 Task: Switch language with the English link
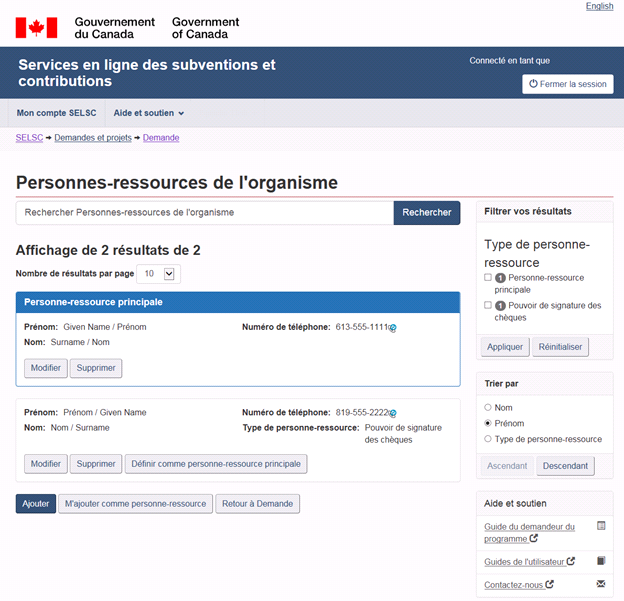(x=599, y=6)
